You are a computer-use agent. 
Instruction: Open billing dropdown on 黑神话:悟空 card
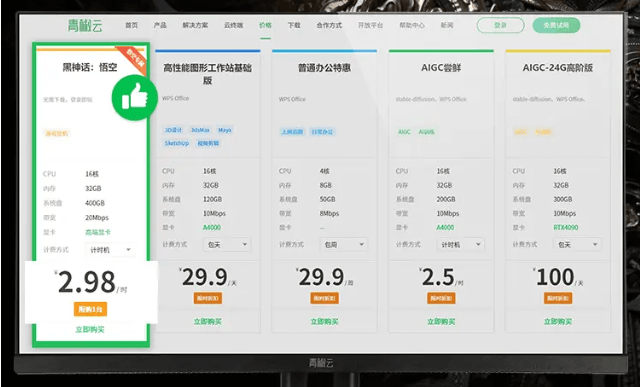[109, 250]
